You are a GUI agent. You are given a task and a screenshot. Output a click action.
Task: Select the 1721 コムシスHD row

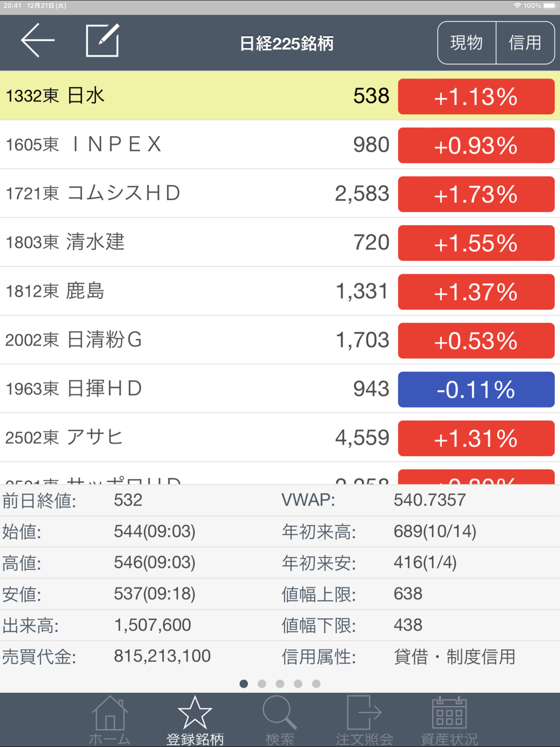point(280,193)
